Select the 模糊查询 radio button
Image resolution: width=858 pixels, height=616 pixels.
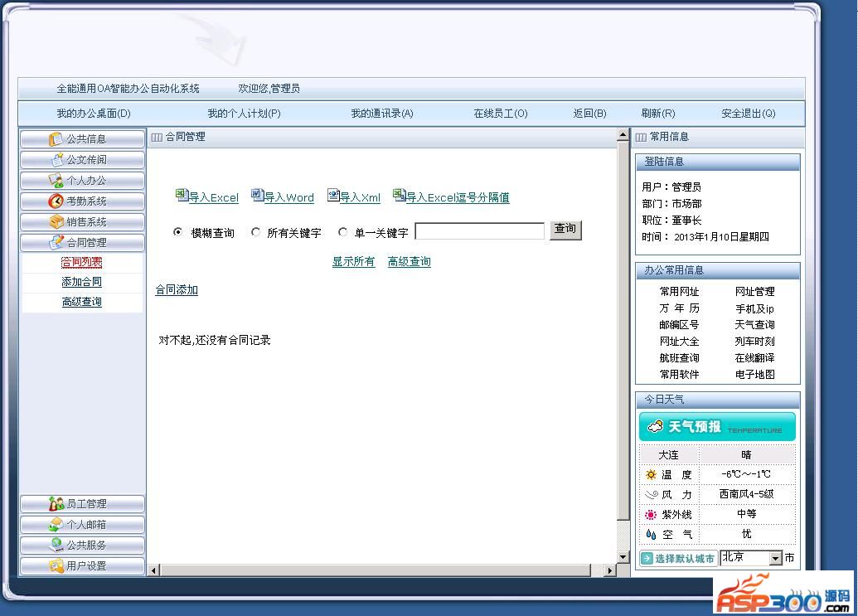(178, 232)
